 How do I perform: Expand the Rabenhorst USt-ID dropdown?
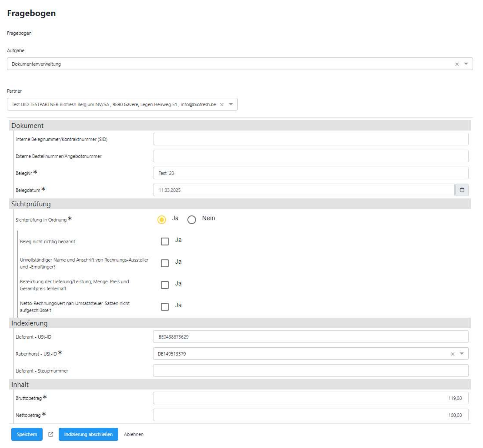coord(462,354)
